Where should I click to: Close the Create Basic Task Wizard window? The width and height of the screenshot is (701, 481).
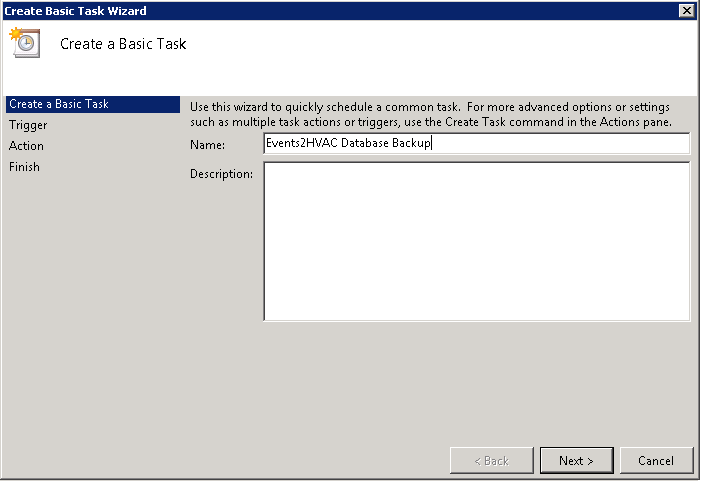click(686, 10)
